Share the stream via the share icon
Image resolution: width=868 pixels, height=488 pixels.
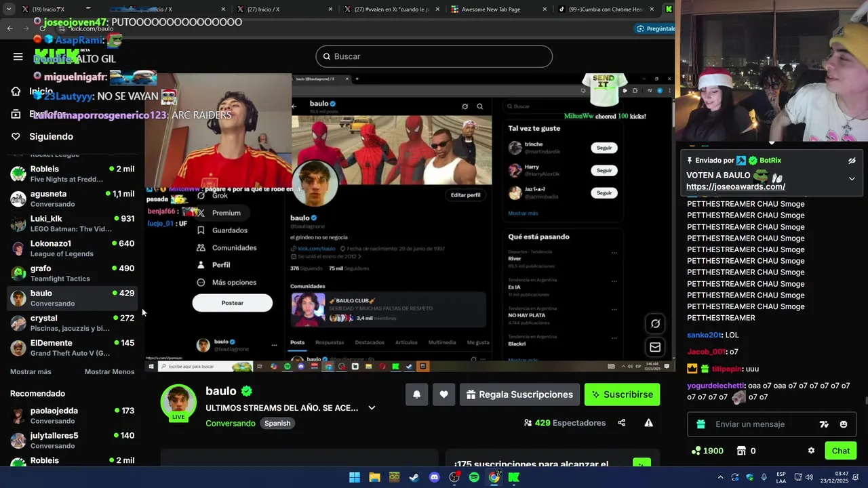tap(622, 423)
